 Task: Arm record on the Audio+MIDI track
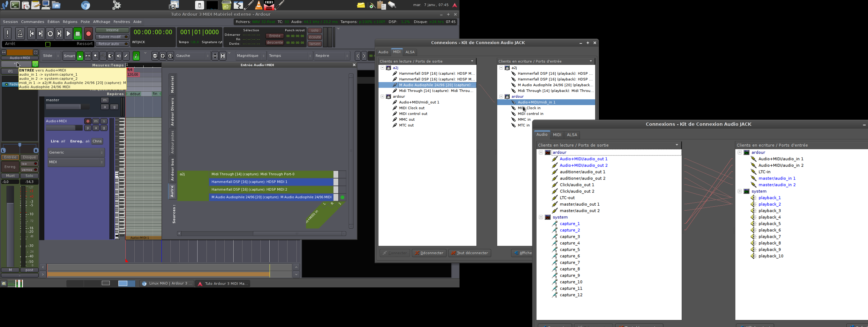[x=88, y=121]
